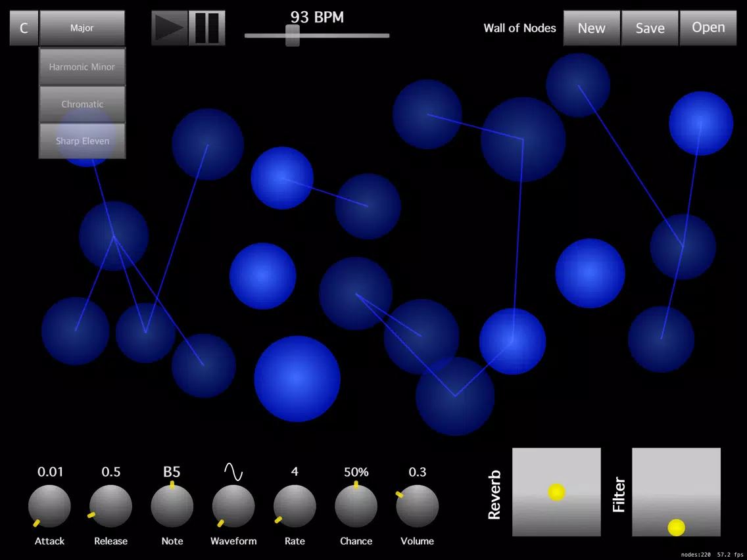Click the Attack knob
Image resolution: width=747 pixels, height=560 pixels.
pos(49,506)
